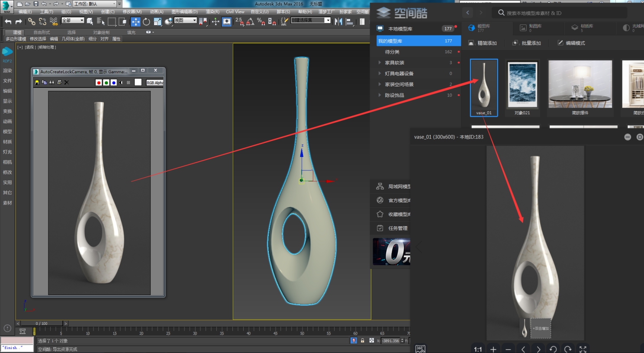The height and width of the screenshot is (353, 644).
Task: Toggle the red channel display
Action: point(99,83)
